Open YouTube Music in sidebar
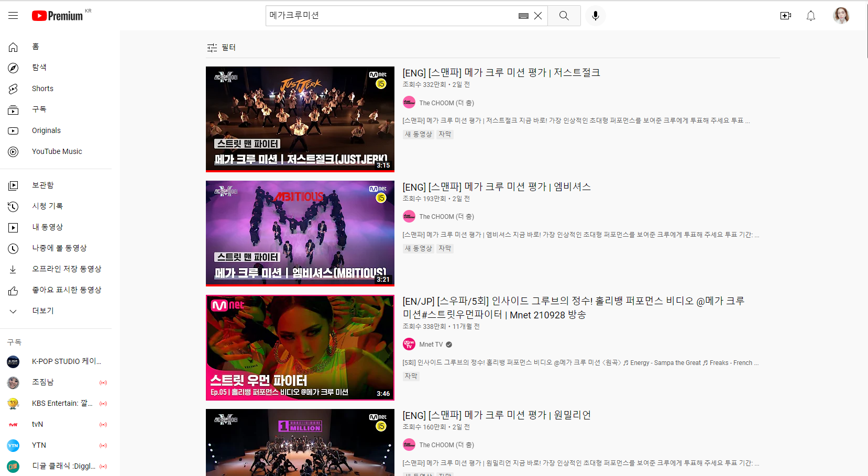868x476 pixels. pos(56,151)
